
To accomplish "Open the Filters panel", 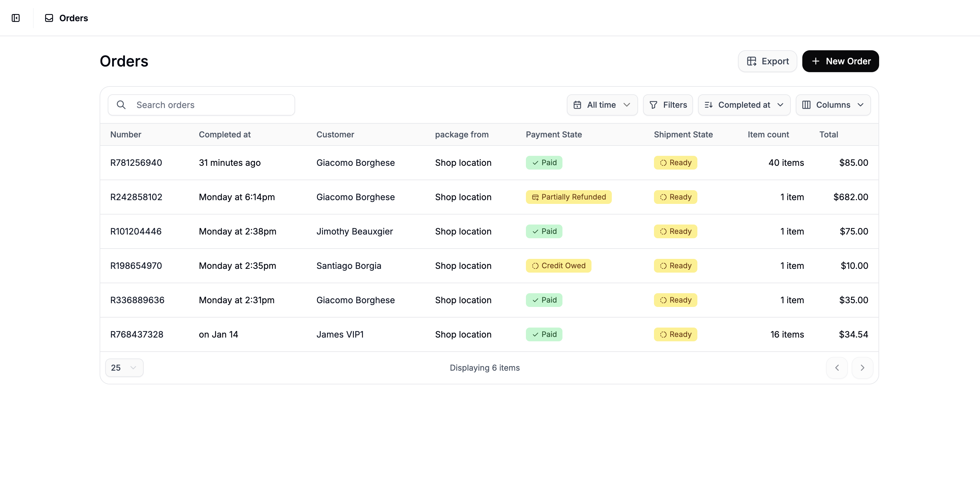I will (x=668, y=105).
